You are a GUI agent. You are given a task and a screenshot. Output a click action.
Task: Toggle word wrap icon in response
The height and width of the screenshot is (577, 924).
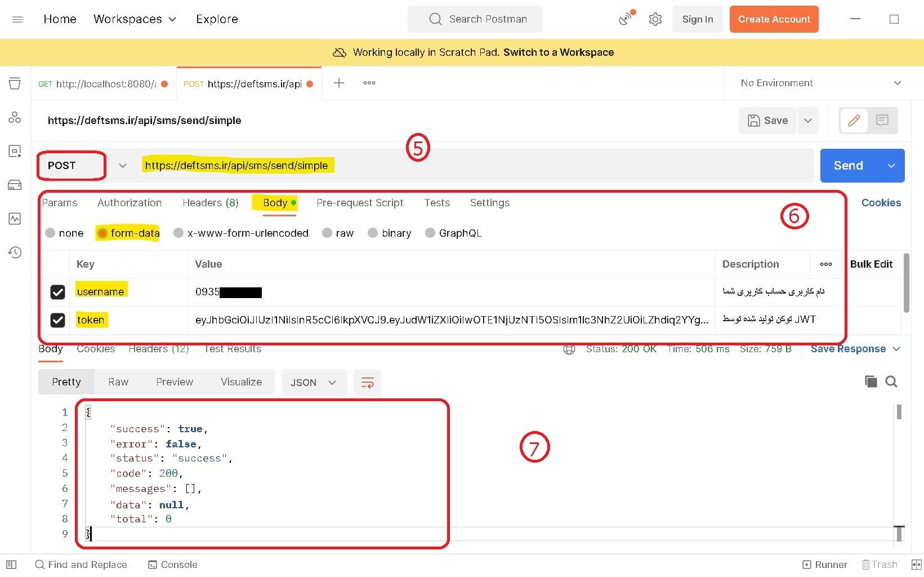click(368, 383)
